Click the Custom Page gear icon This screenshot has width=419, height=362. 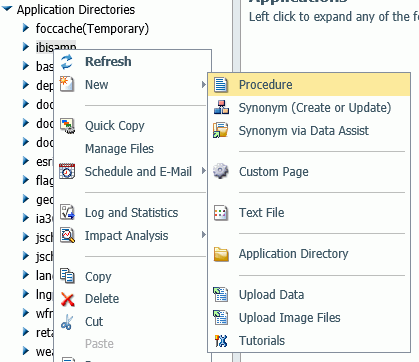click(x=221, y=171)
